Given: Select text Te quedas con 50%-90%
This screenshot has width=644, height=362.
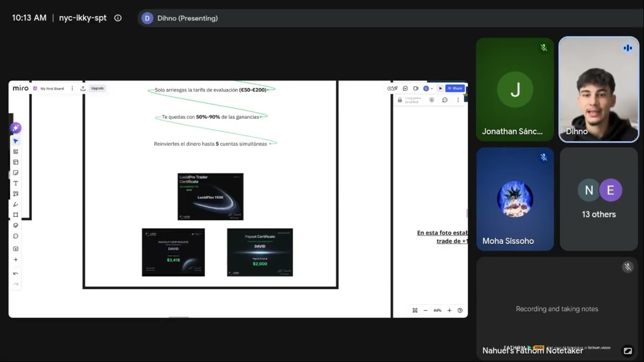Looking at the screenshot, I should pos(210,117).
